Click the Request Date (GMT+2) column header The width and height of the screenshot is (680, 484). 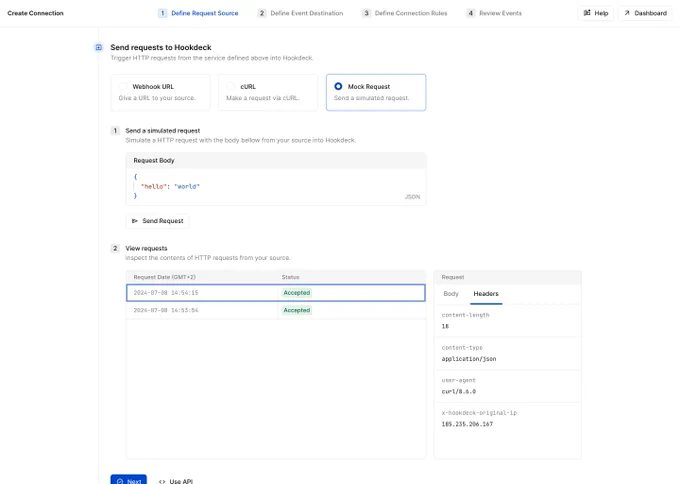(164, 277)
